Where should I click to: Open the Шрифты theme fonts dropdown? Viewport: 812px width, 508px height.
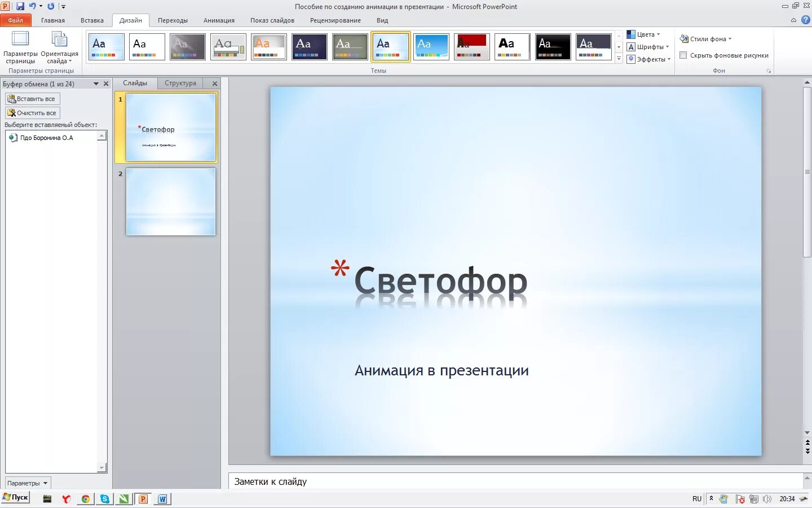pos(648,47)
